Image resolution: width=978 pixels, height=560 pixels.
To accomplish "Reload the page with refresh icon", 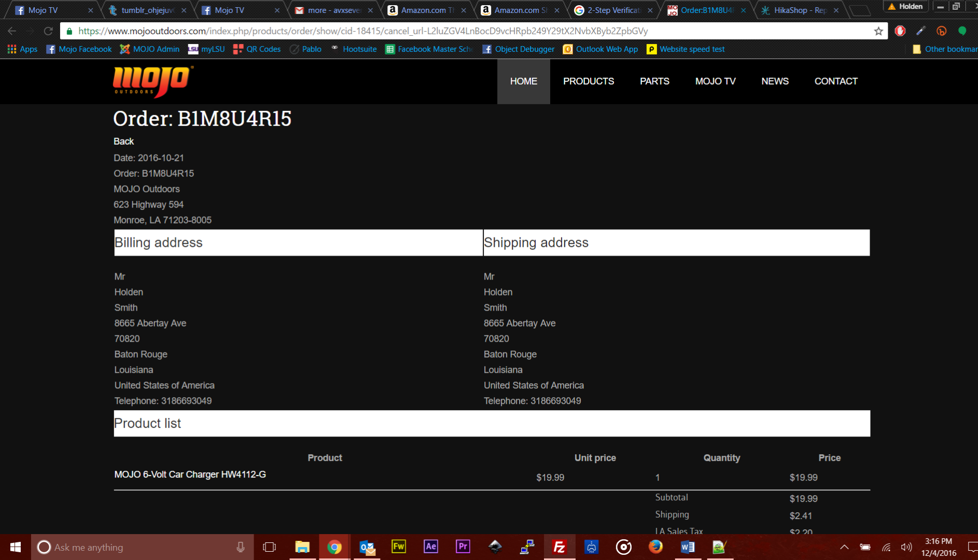I will pyautogui.click(x=48, y=31).
